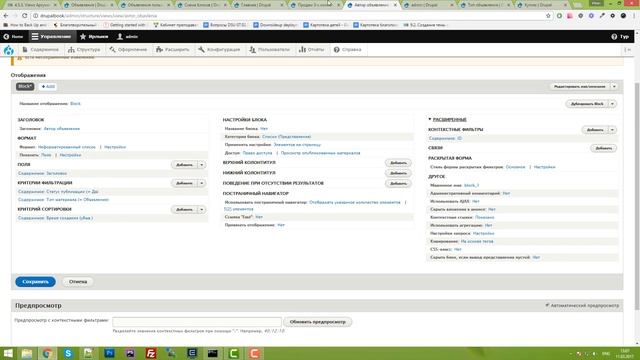Open the Расширить admin menu item
The height and width of the screenshot is (360, 640).
coord(173,49)
